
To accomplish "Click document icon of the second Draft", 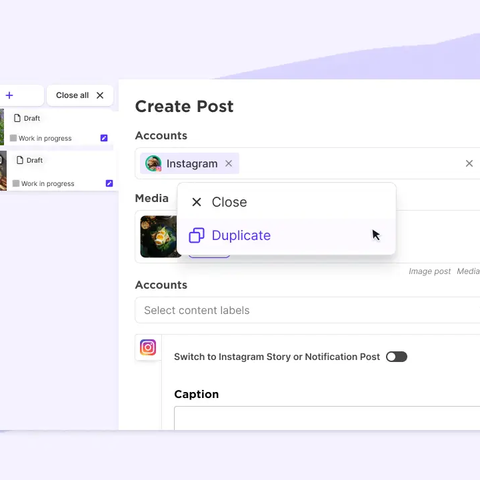I will [x=20, y=160].
